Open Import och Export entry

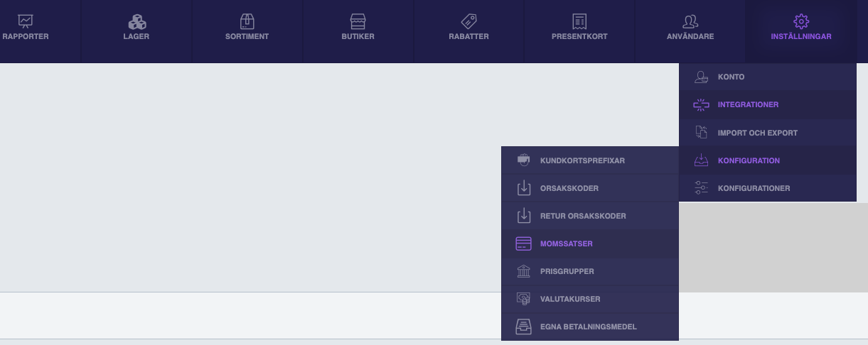(x=758, y=133)
